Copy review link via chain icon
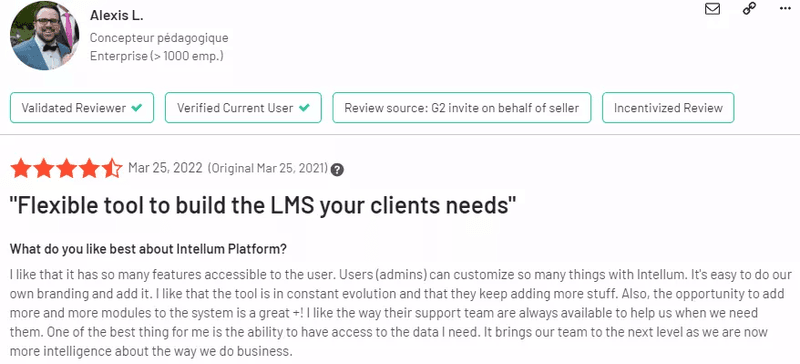 coord(749,8)
